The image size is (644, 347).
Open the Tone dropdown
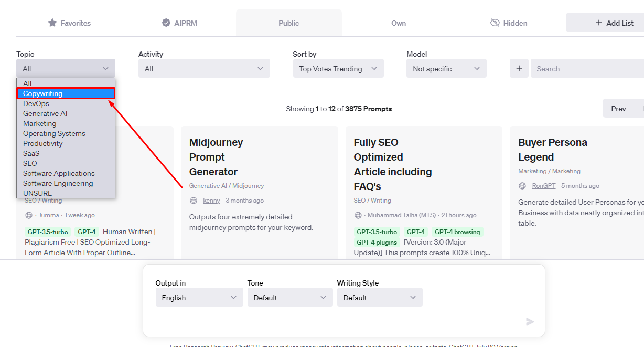(290, 298)
